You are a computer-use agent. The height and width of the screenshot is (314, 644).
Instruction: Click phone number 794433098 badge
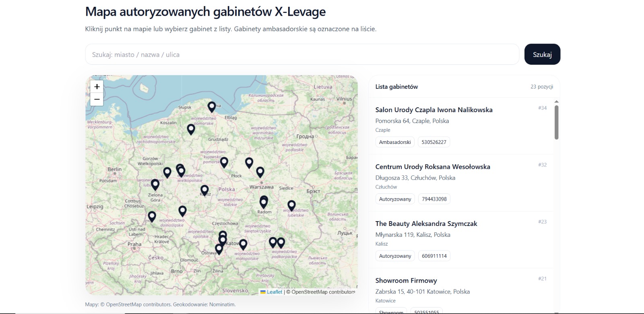pyautogui.click(x=434, y=199)
